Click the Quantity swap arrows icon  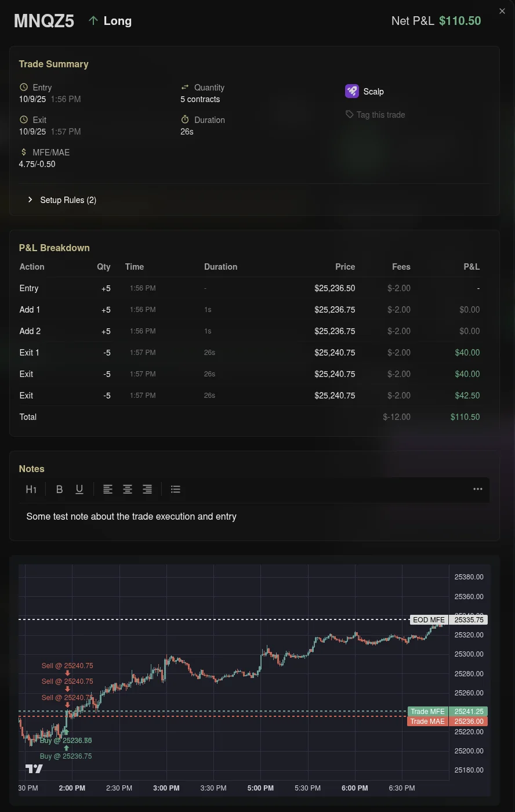(185, 88)
